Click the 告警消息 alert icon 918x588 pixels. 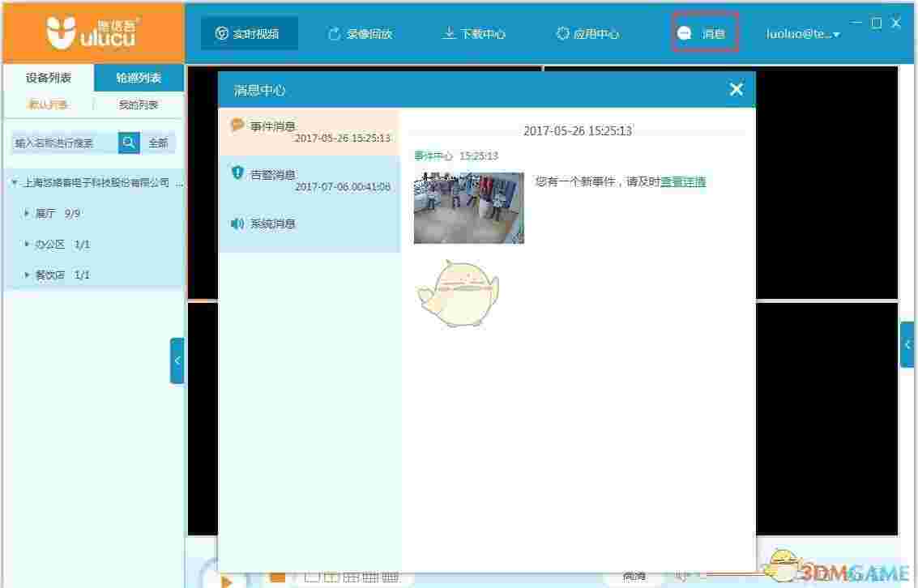point(237,174)
